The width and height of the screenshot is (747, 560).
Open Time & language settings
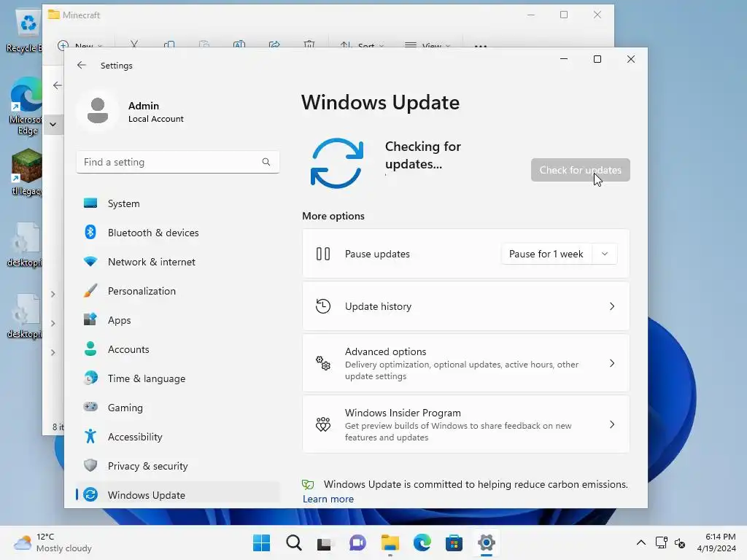177,378
